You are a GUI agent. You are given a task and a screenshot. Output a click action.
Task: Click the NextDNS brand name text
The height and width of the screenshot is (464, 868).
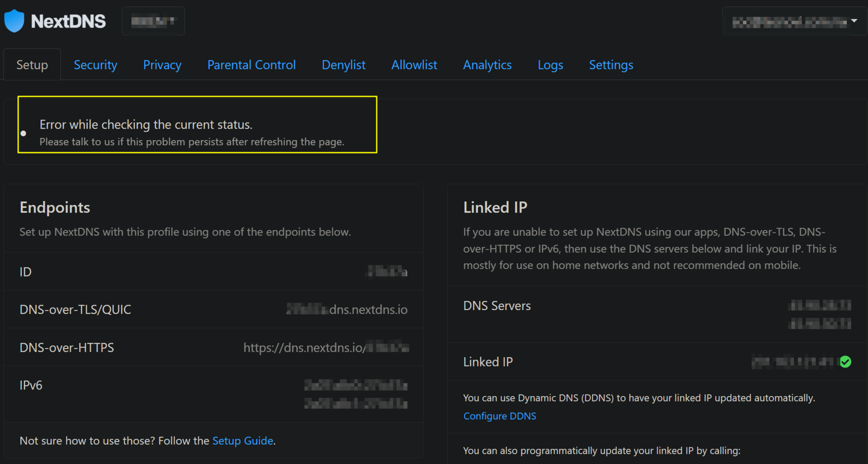(69, 21)
